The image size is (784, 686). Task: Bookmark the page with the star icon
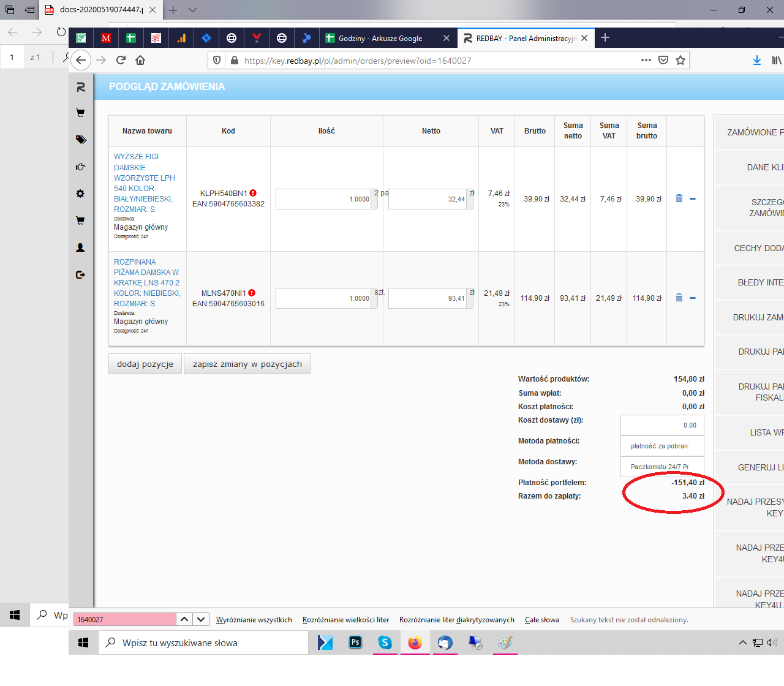coord(680,60)
